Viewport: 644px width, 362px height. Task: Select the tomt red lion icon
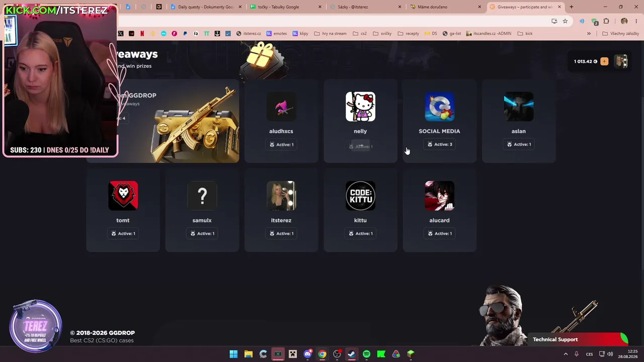pos(123,196)
